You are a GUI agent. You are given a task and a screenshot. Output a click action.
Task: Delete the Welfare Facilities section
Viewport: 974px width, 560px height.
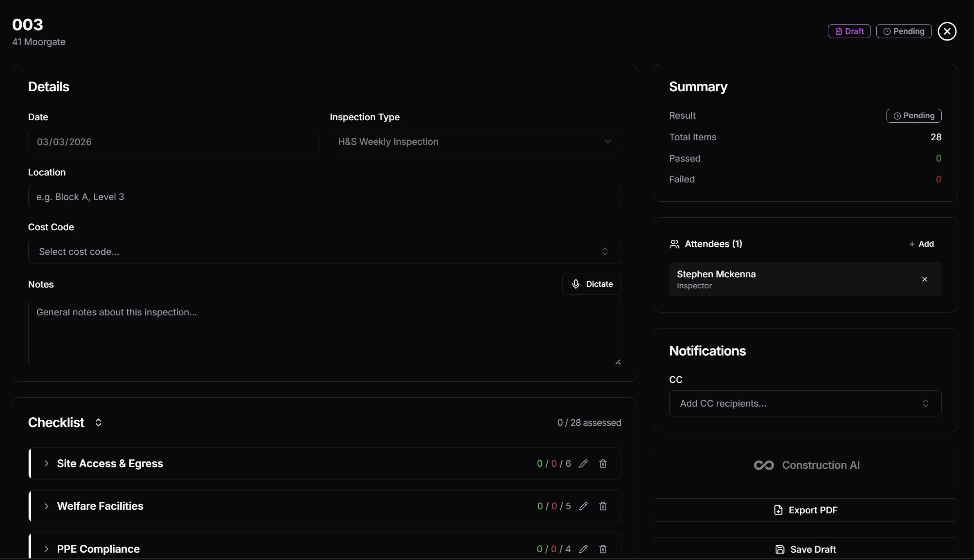click(x=603, y=506)
